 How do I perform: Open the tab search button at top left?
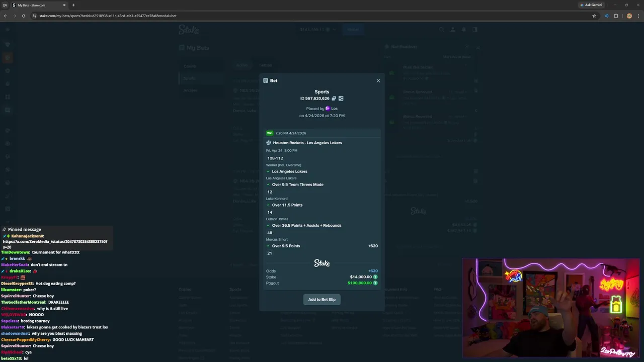tap(5, 5)
